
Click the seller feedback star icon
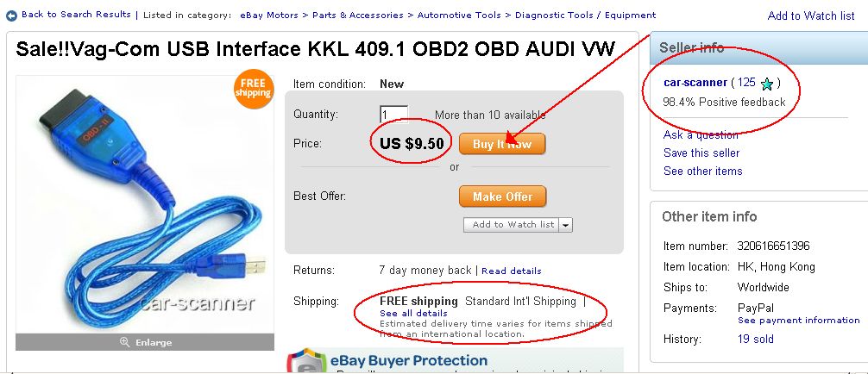pyautogui.click(x=767, y=84)
